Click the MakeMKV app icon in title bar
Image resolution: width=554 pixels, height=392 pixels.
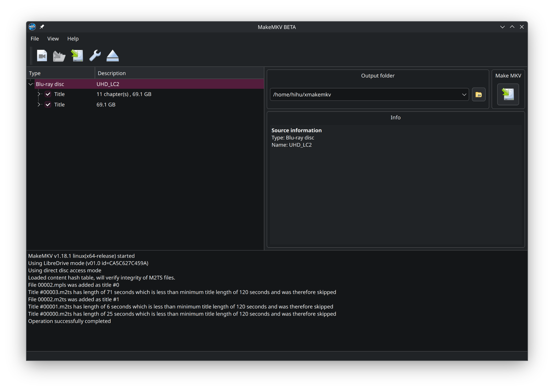coord(32,27)
